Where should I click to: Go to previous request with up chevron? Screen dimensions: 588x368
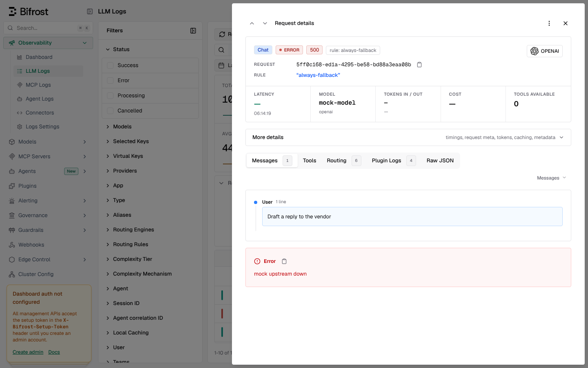coord(252,23)
